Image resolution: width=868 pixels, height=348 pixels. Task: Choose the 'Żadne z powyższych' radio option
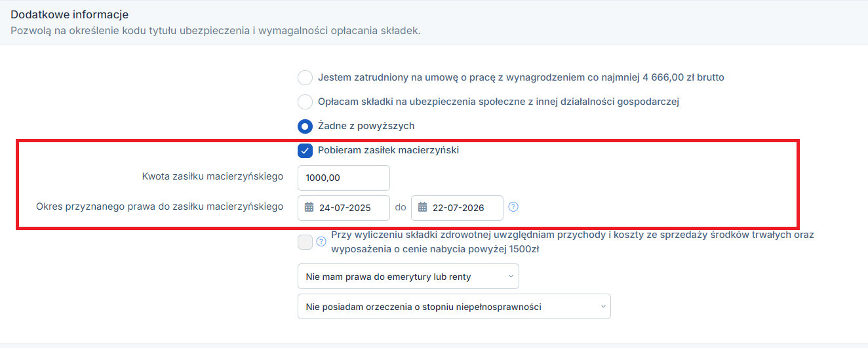point(305,126)
